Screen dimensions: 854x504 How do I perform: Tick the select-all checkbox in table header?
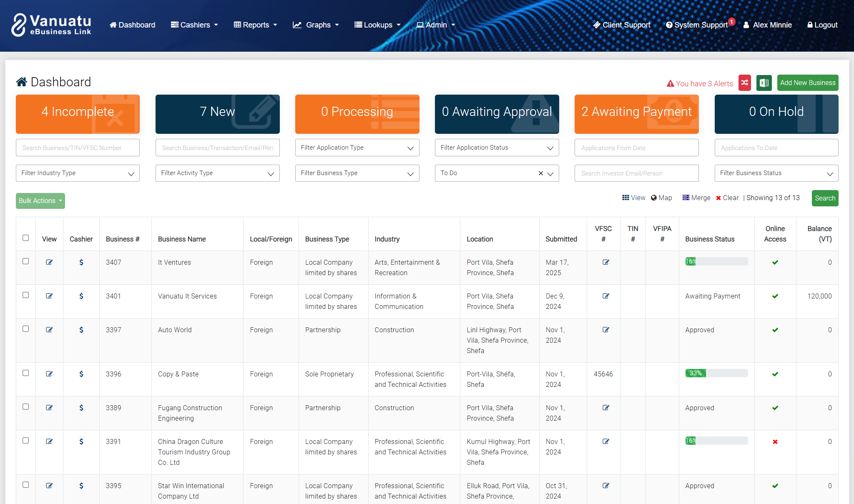[25, 238]
